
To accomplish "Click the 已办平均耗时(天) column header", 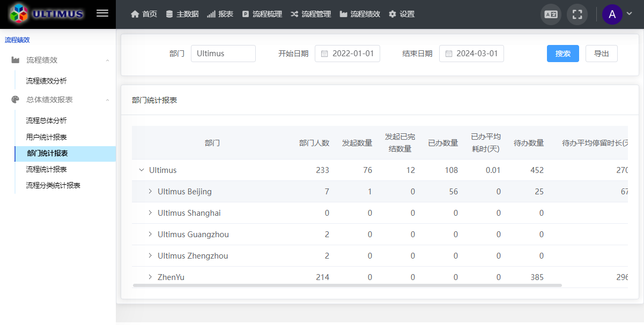I will (x=486, y=143).
